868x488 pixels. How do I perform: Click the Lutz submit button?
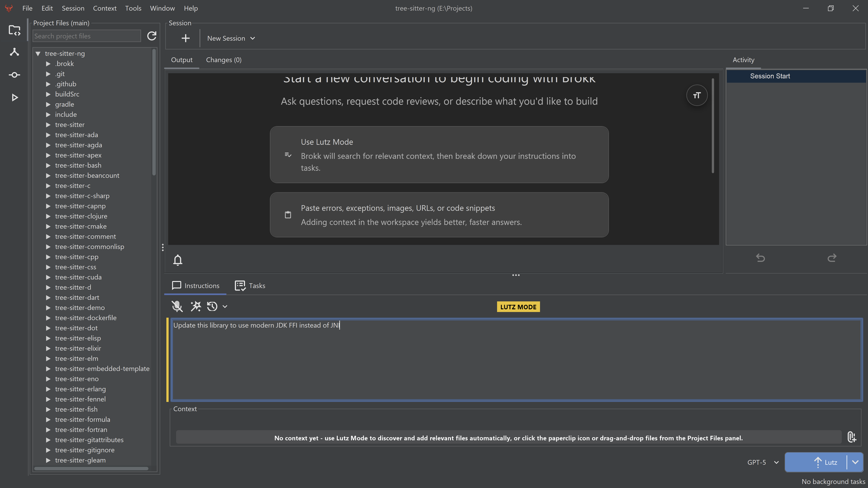point(816,462)
